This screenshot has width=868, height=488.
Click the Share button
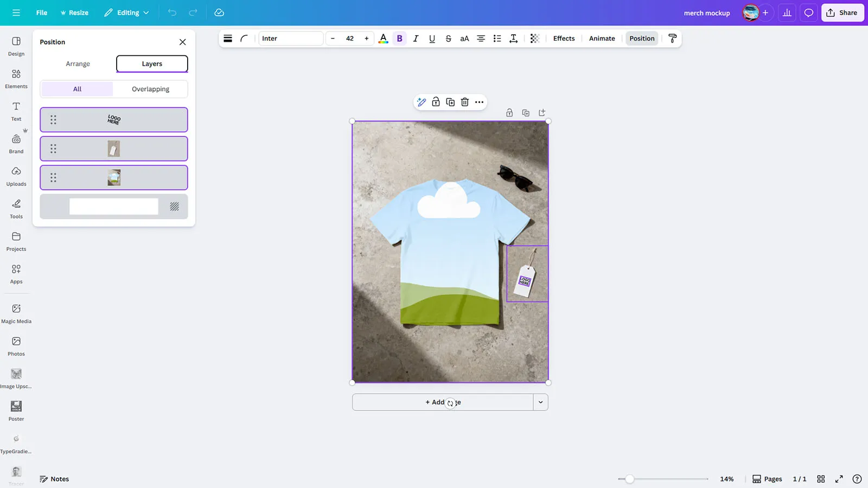point(842,12)
